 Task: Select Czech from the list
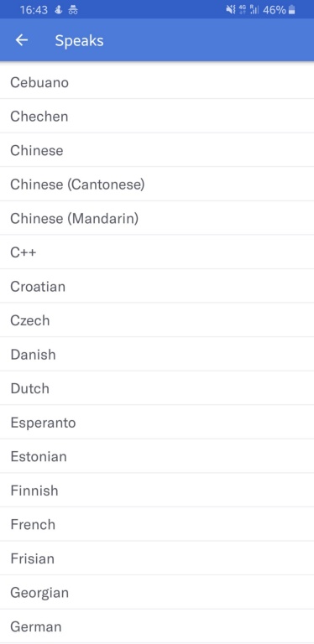[x=157, y=320]
